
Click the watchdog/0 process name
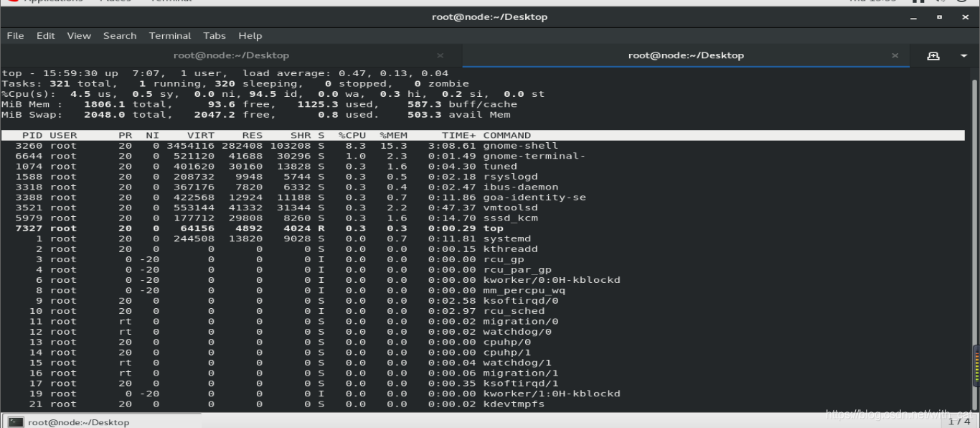(x=517, y=332)
